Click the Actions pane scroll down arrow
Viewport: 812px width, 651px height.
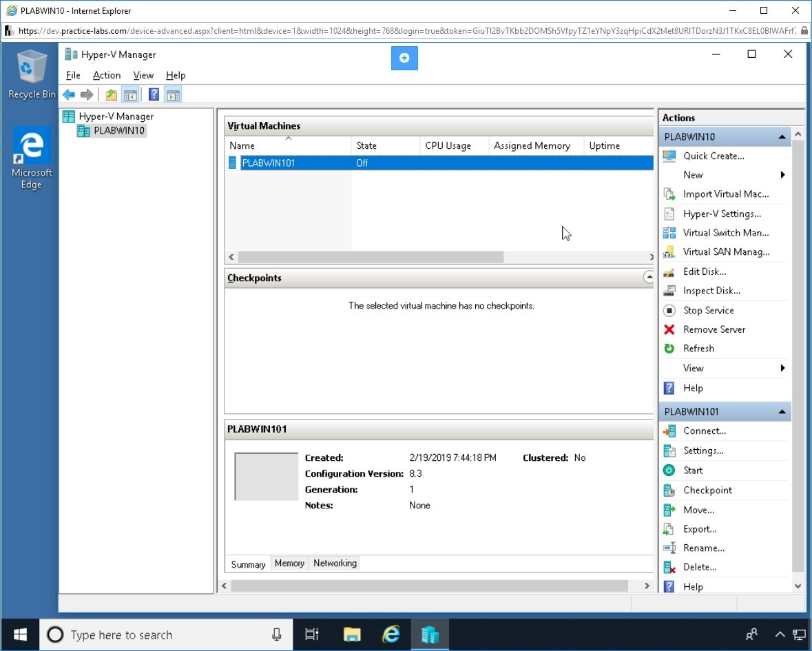click(x=798, y=586)
